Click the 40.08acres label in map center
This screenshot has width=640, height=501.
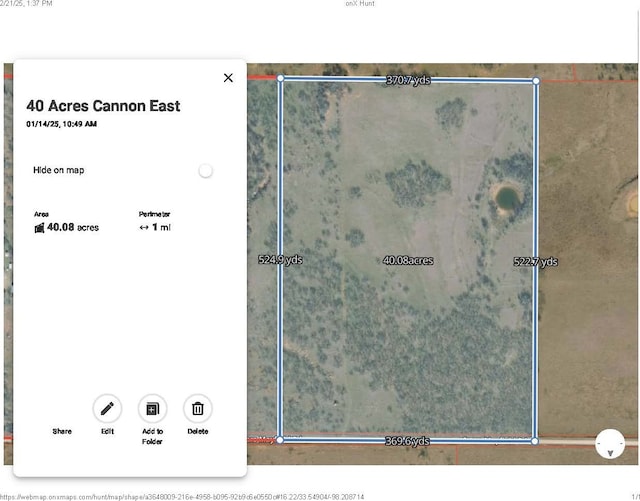[x=408, y=261]
